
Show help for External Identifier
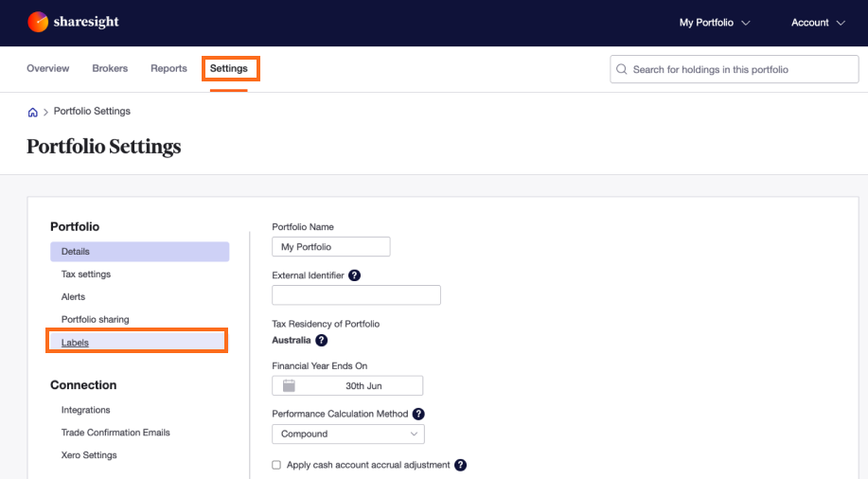coord(354,275)
